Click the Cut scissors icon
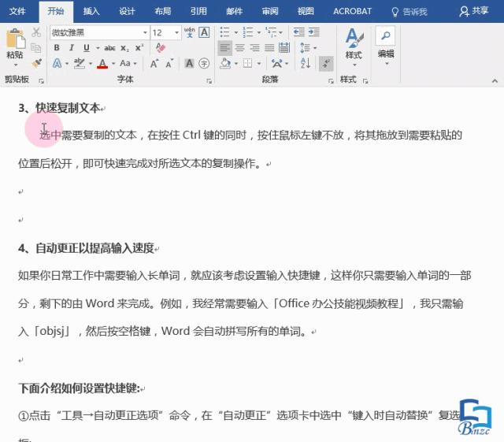 (36, 32)
